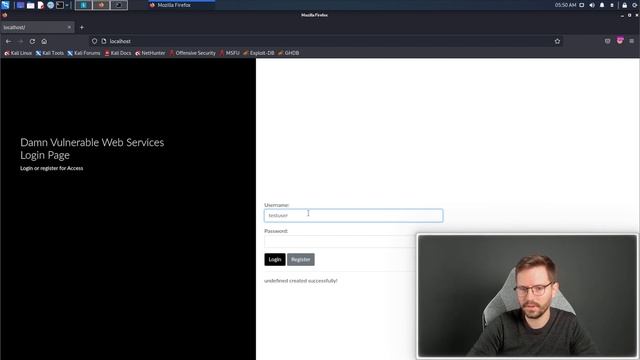Show desktop using the panel icon
This screenshot has width=640, height=360.
20,5
